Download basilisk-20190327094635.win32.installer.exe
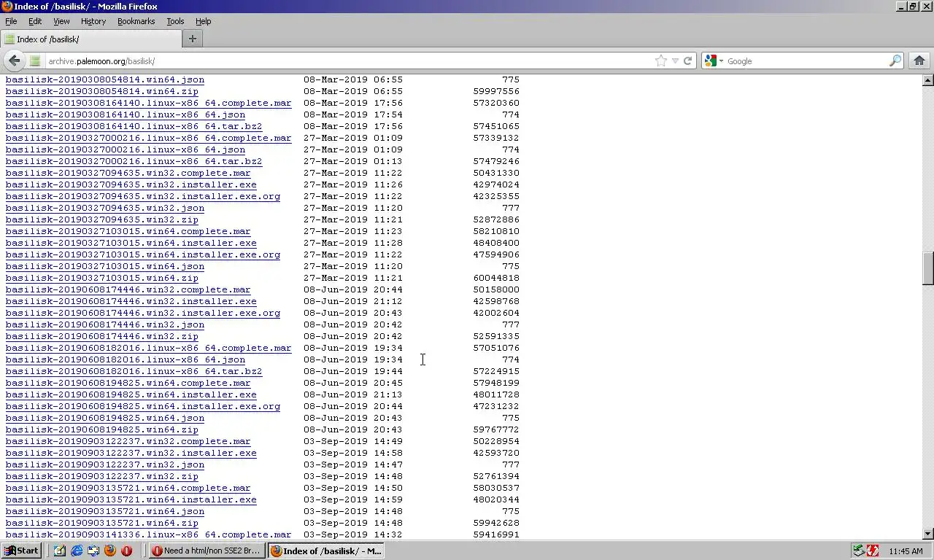This screenshot has width=934, height=560. coord(131,184)
